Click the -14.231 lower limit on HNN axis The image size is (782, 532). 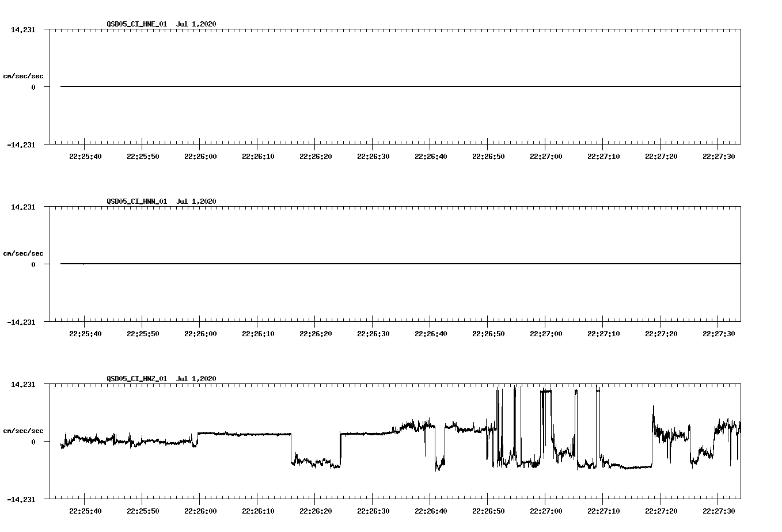click(x=21, y=322)
